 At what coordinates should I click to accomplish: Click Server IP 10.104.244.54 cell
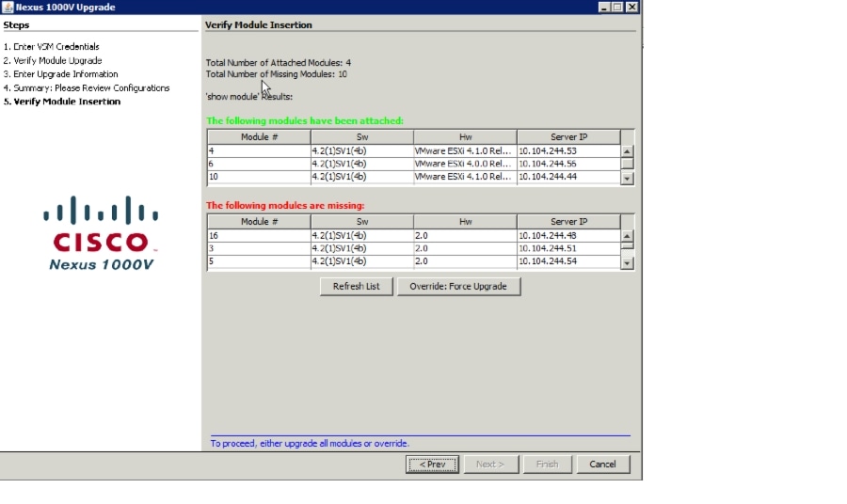[568, 261]
